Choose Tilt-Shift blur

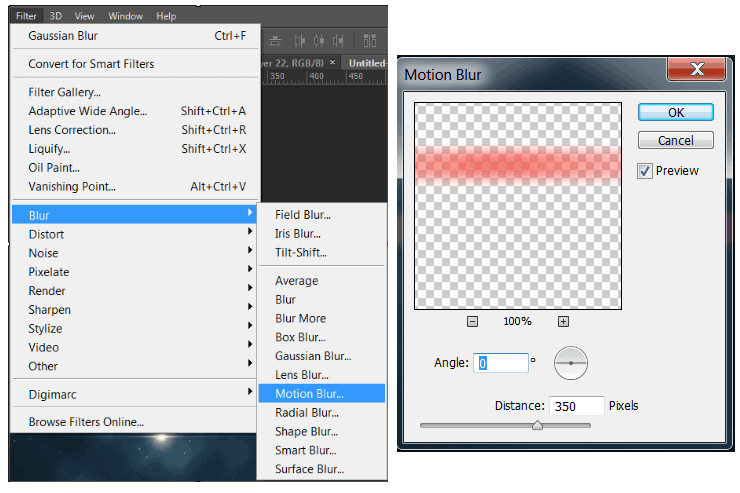pyautogui.click(x=322, y=252)
